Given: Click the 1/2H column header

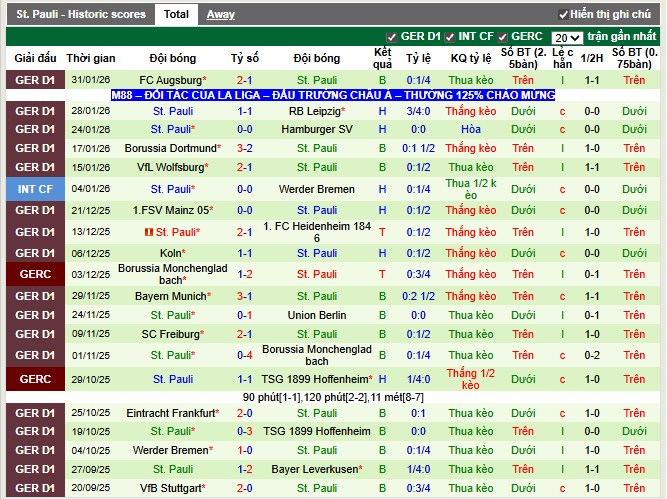Looking at the screenshot, I should click(592, 58).
